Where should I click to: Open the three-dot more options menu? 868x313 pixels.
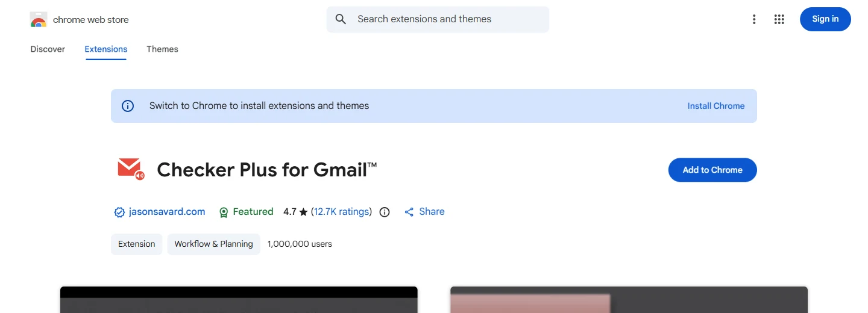(753, 19)
